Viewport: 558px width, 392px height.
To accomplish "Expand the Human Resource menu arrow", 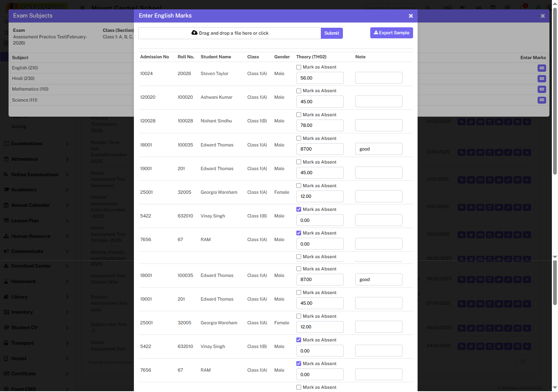I will 67,236.
